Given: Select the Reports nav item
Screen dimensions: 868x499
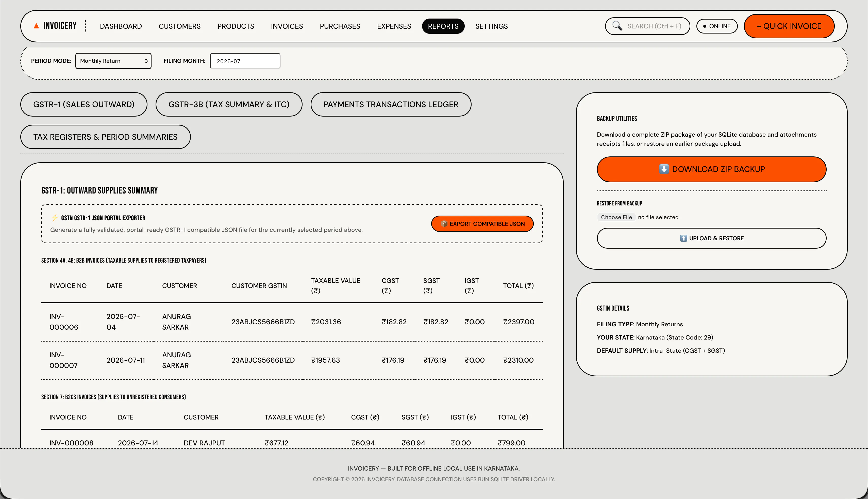Looking at the screenshot, I should [x=443, y=26].
